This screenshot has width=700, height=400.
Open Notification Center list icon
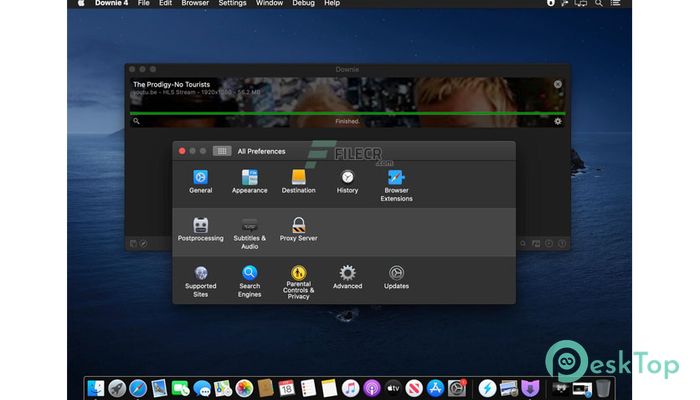tap(616, 3)
